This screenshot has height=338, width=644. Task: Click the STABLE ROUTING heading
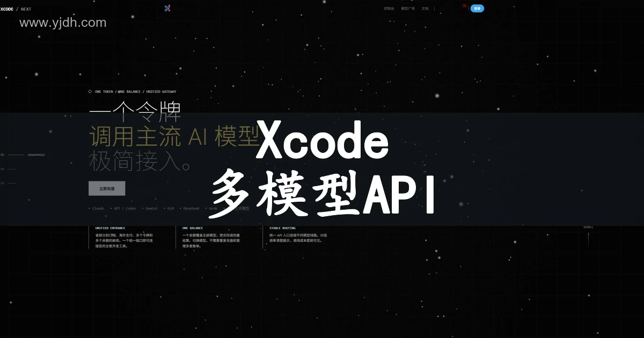[x=282, y=228]
